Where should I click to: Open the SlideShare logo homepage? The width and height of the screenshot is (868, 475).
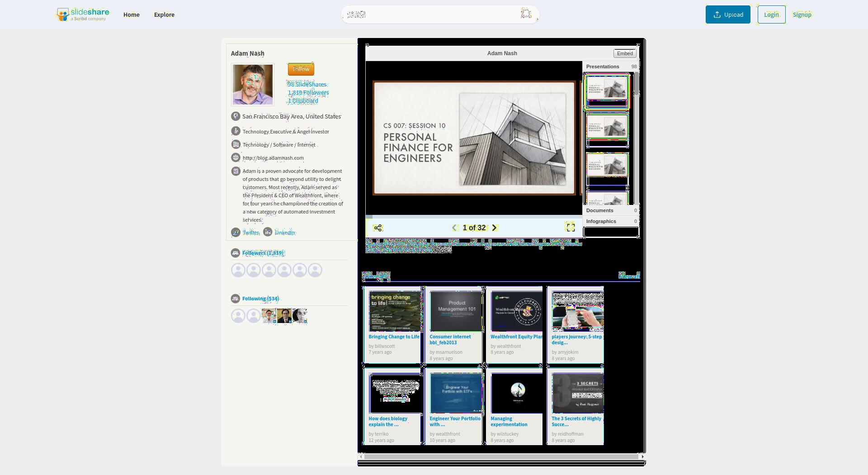pyautogui.click(x=83, y=14)
